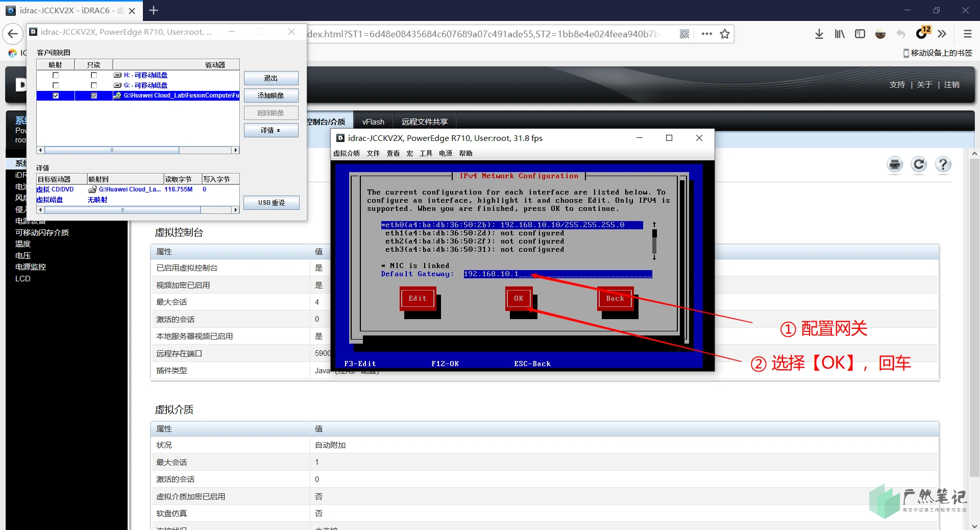
Task: Click the 添加映像 button
Action: (x=271, y=95)
